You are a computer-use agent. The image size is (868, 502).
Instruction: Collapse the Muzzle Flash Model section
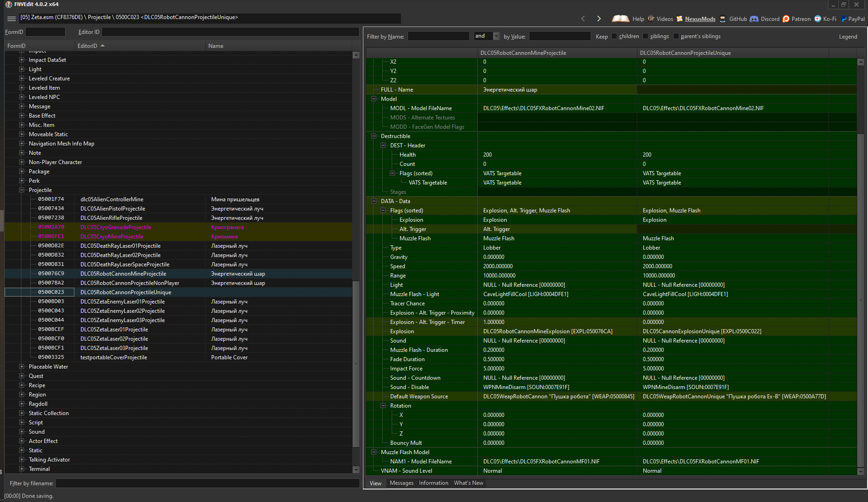(x=374, y=452)
